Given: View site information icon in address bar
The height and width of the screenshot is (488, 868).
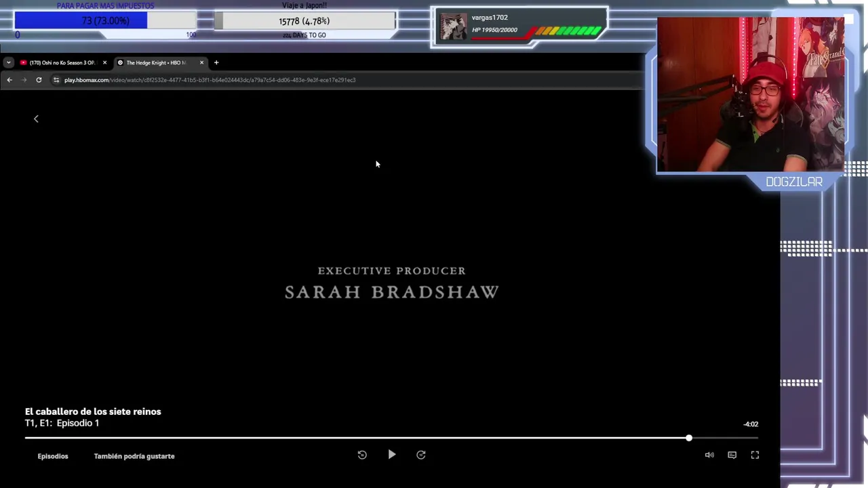Looking at the screenshot, I should pyautogui.click(x=56, y=80).
